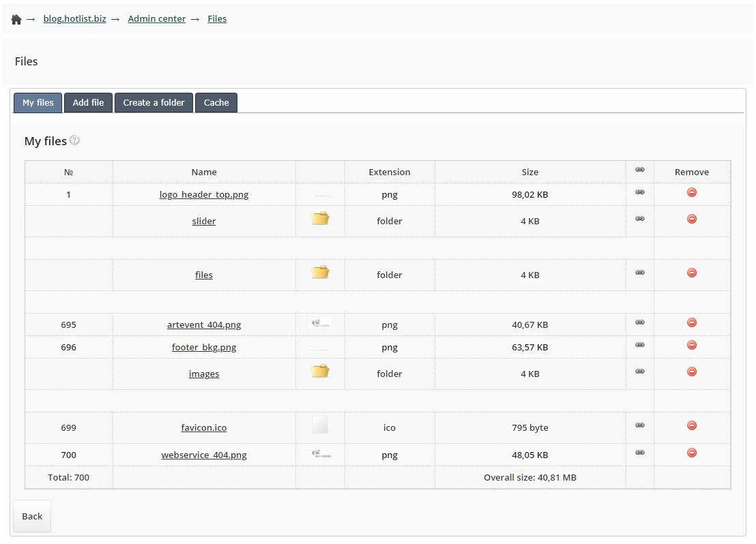Click the files folder icon
The height and width of the screenshot is (544, 756).
pyautogui.click(x=320, y=272)
